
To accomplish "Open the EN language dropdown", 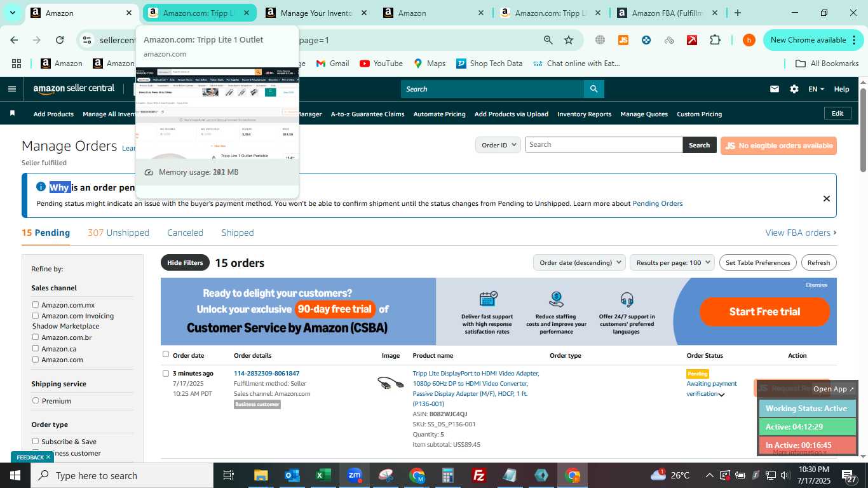I will click(x=816, y=89).
